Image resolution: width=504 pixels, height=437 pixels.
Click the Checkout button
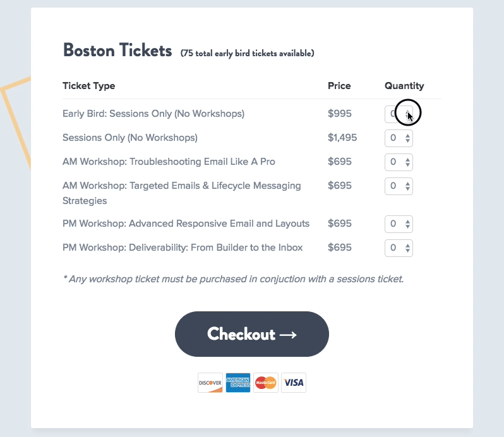(252, 334)
